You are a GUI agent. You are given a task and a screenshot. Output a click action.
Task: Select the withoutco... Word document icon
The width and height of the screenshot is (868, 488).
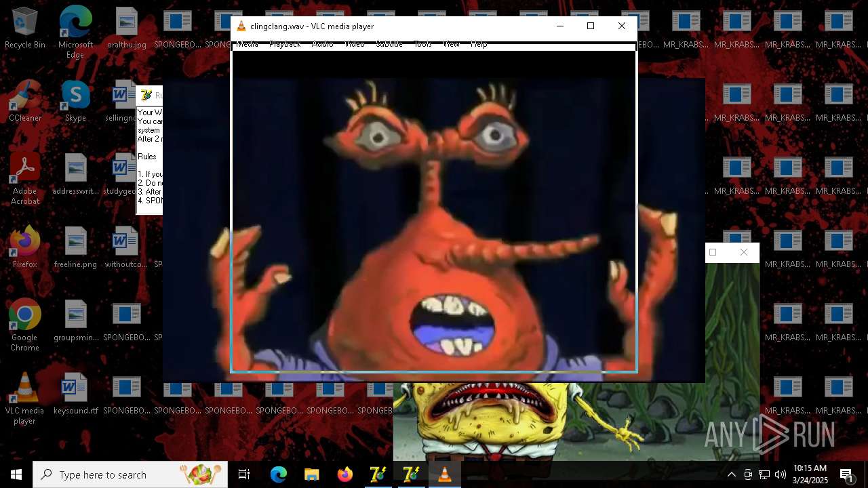(x=126, y=248)
